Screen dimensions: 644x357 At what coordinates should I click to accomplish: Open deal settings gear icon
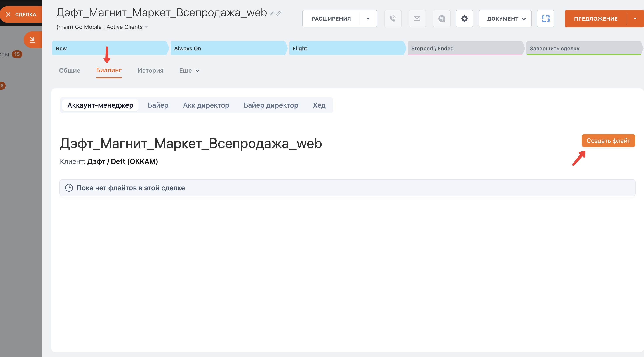pos(464,19)
